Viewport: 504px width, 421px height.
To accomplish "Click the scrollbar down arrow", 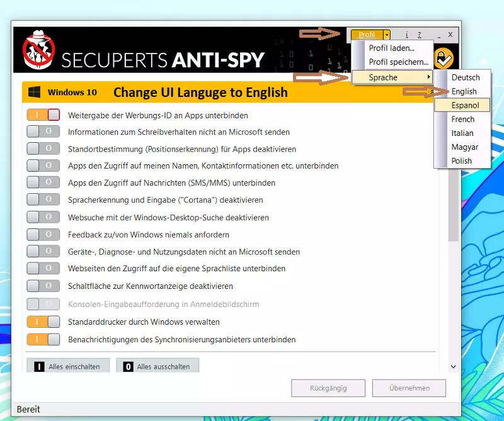I will coord(453,366).
